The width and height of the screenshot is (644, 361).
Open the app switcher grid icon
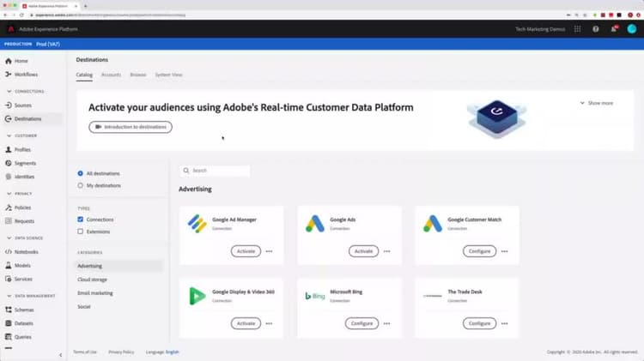pos(577,29)
